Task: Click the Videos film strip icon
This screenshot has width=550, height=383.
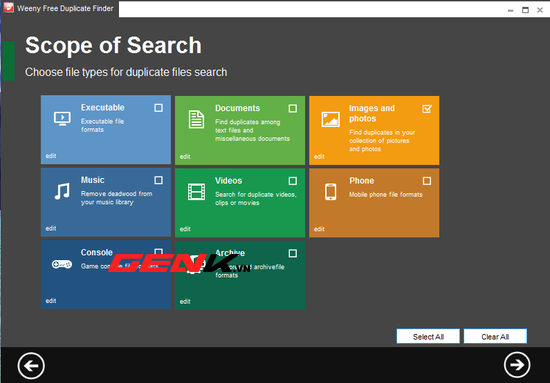Action: point(196,192)
